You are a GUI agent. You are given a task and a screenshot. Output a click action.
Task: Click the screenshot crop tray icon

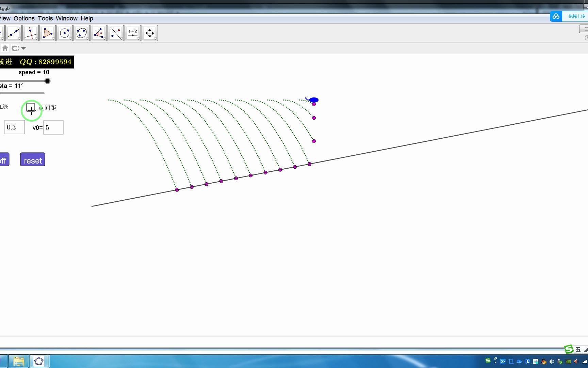pos(511,362)
